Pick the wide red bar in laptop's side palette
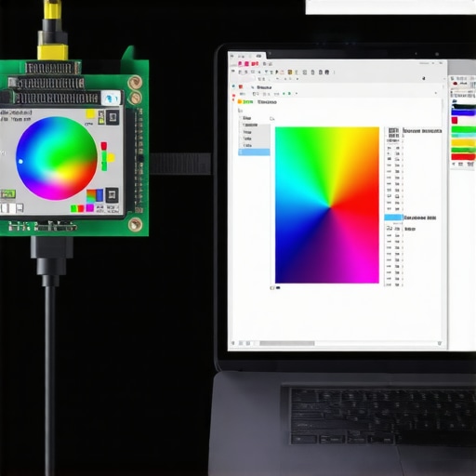Viewport: 476px width, 476px height. [464, 156]
